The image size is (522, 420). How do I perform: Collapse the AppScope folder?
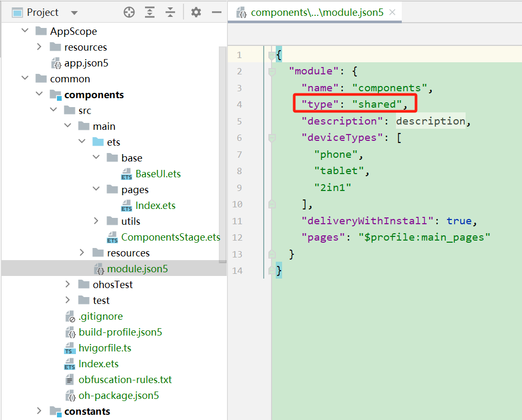point(25,31)
